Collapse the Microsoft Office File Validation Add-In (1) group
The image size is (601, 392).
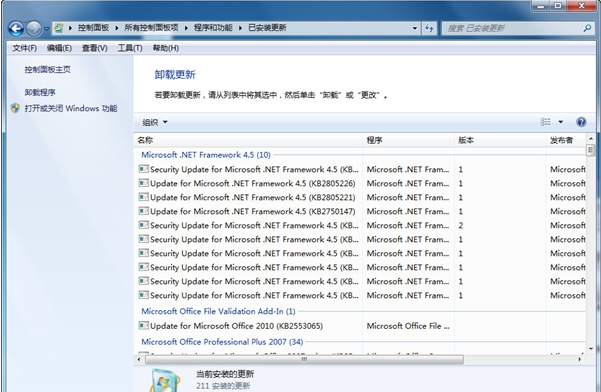pyautogui.click(x=218, y=311)
